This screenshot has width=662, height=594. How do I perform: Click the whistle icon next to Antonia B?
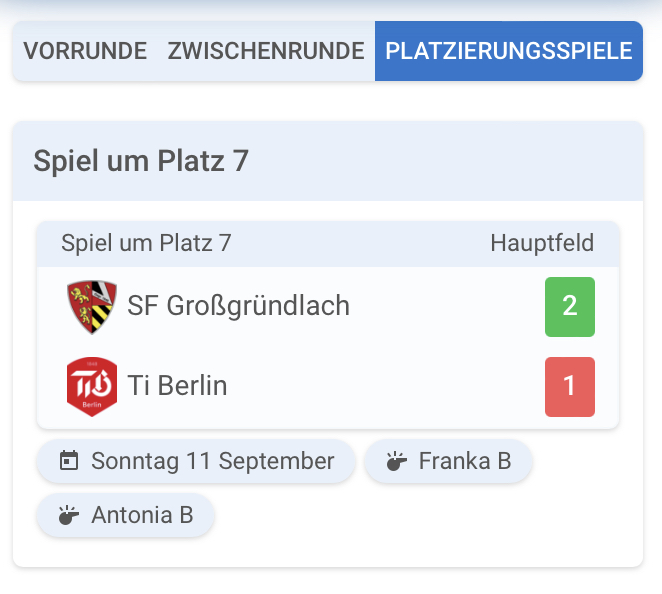pos(69,515)
